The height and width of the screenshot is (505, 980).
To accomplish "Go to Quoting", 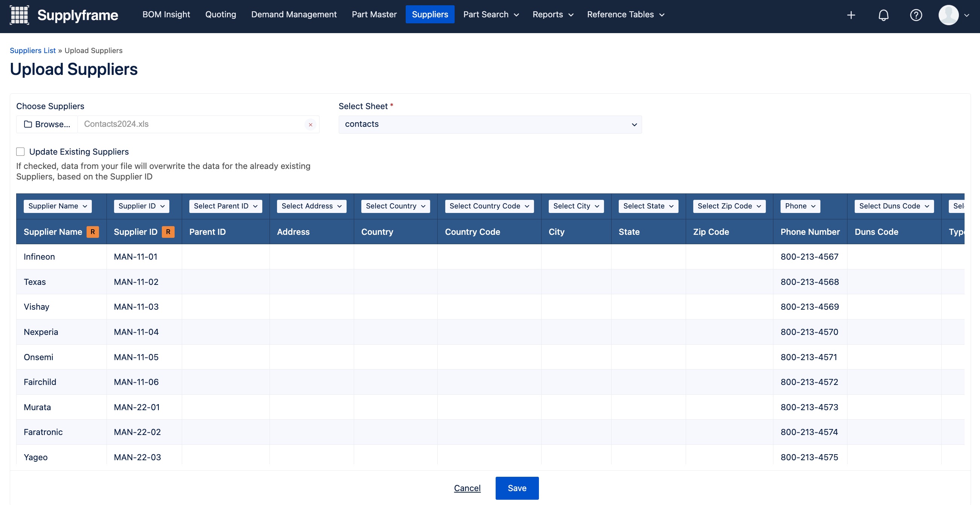I will (221, 14).
